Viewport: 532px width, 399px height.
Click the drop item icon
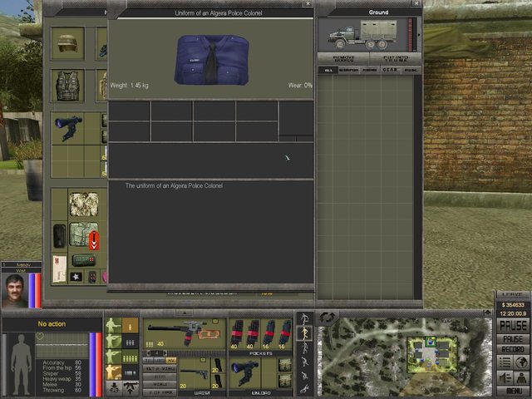coord(114,388)
